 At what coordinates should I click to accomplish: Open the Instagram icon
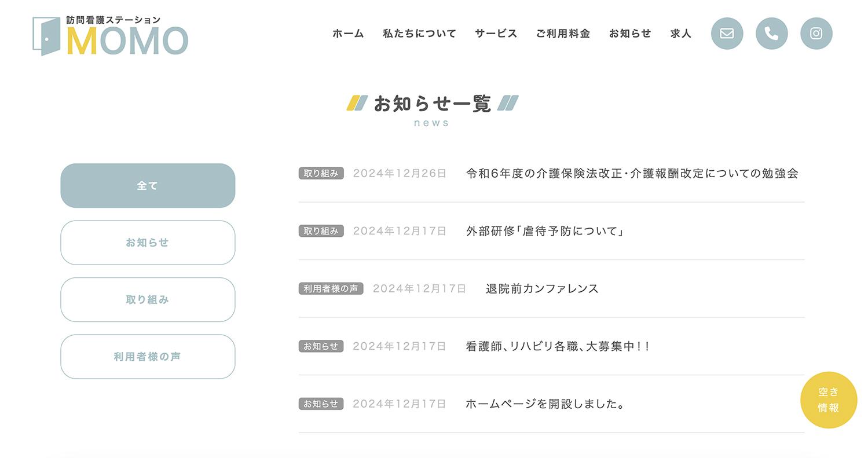[x=816, y=33]
